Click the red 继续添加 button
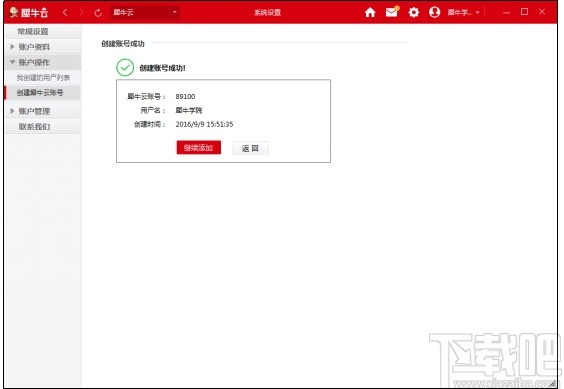Viewport: 564px width, 389px height. click(199, 148)
